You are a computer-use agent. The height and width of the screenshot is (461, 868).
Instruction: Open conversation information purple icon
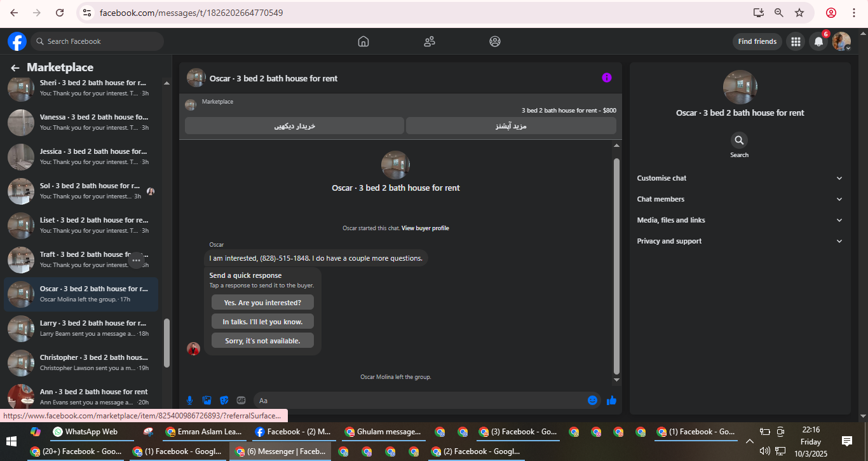(x=607, y=78)
